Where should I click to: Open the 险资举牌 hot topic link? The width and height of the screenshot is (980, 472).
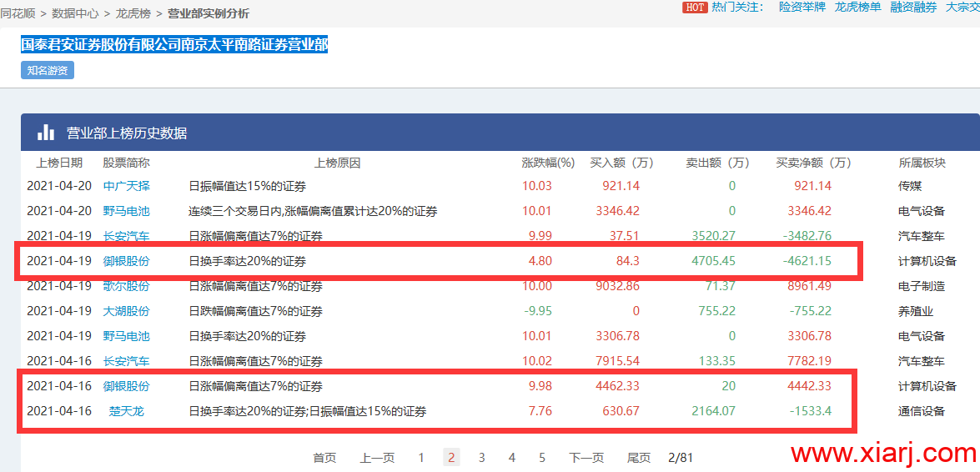click(x=802, y=8)
